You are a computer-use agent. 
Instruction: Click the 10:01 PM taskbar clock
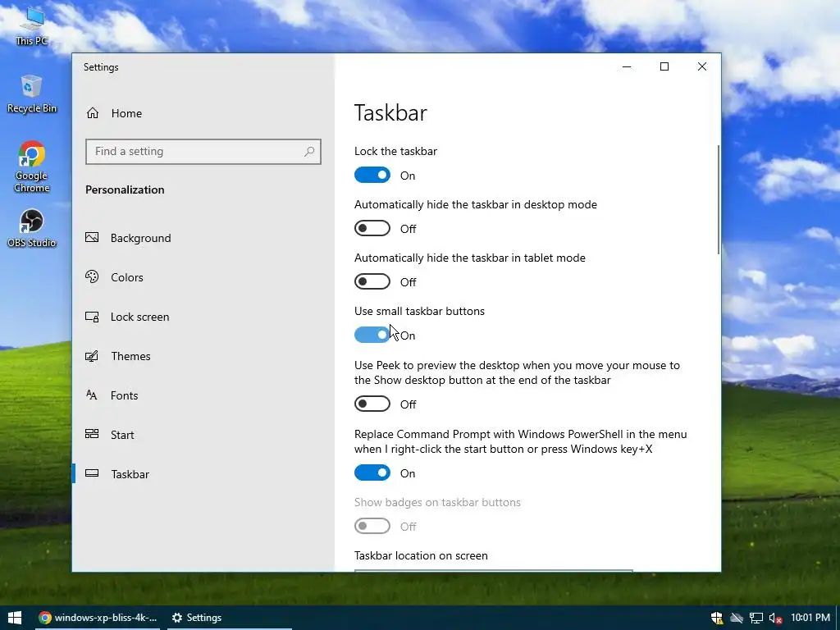(810, 618)
